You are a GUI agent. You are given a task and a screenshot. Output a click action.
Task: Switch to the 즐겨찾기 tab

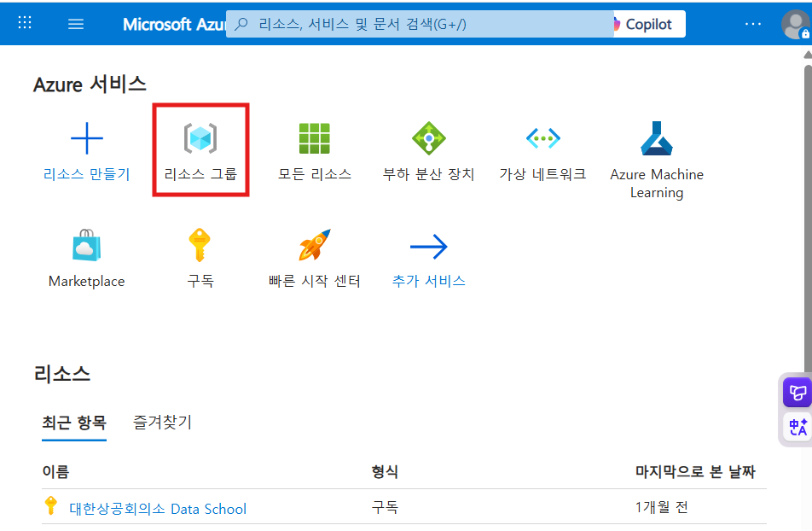(163, 422)
